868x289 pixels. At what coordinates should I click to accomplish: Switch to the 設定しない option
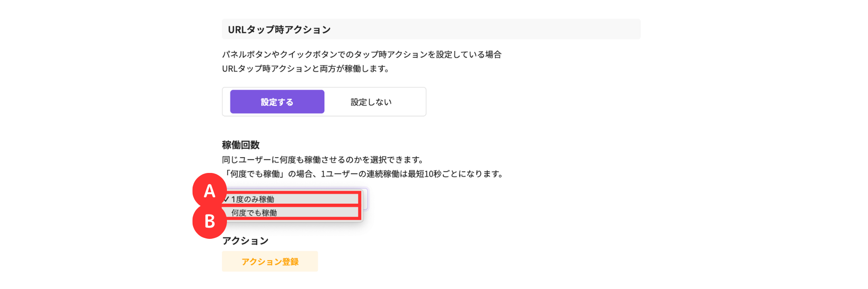coord(371,102)
